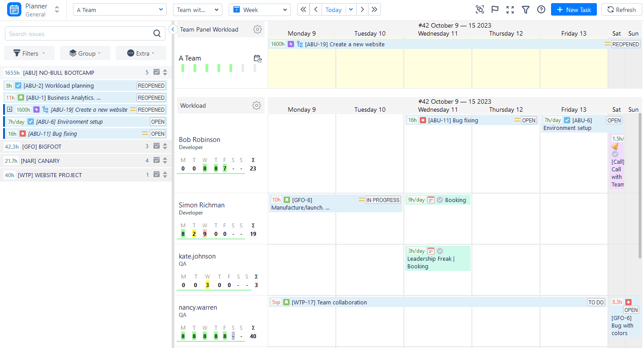This screenshot has width=644, height=348.
Task: Open the Extra menu
Action: point(141,53)
